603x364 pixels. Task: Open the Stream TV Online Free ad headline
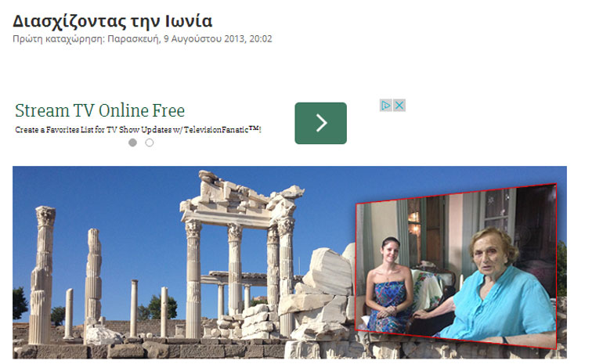100,110
